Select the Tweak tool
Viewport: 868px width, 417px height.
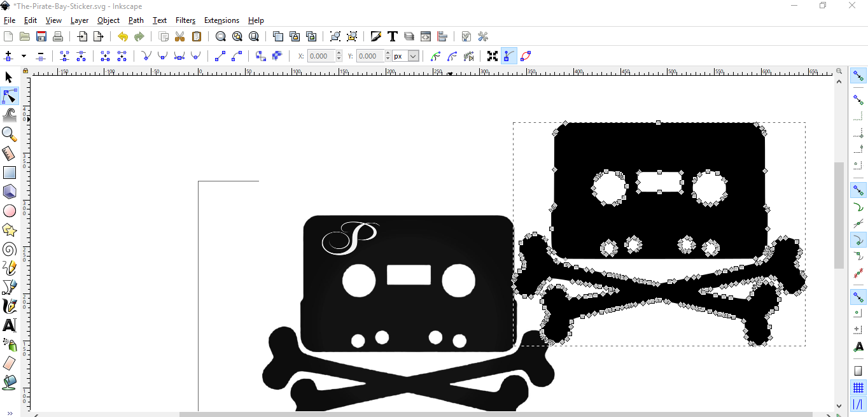tap(9, 115)
